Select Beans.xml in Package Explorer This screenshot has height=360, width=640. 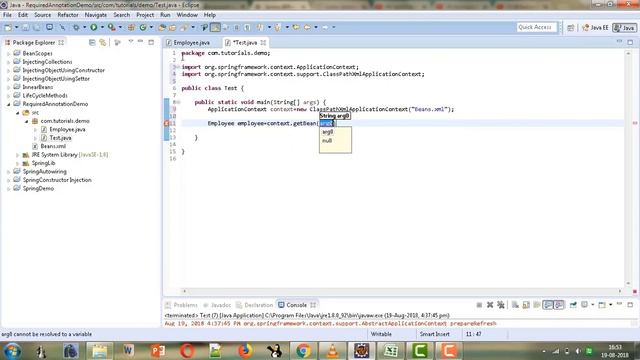click(49, 146)
